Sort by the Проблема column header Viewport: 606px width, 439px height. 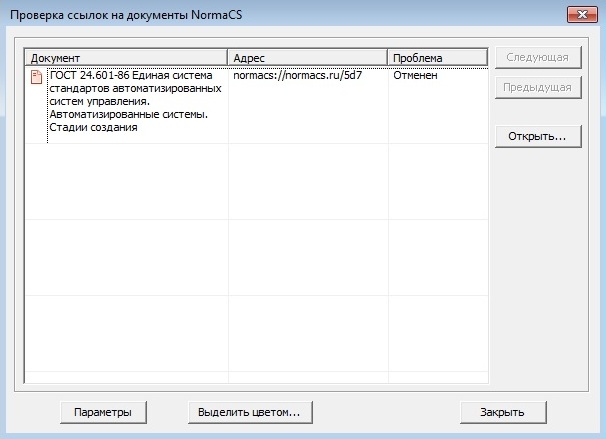[x=438, y=58]
